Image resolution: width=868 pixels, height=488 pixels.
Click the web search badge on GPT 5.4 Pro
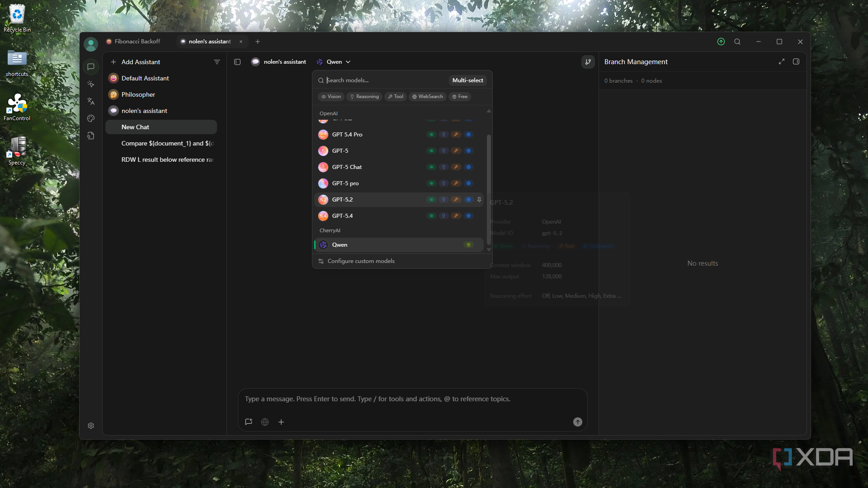click(x=468, y=134)
